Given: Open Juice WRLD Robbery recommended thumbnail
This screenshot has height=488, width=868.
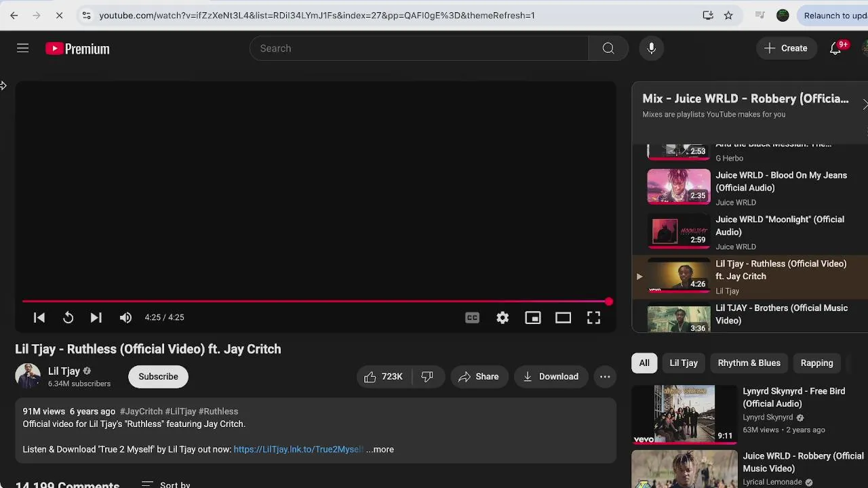Looking at the screenshot, I should point(684,469).
